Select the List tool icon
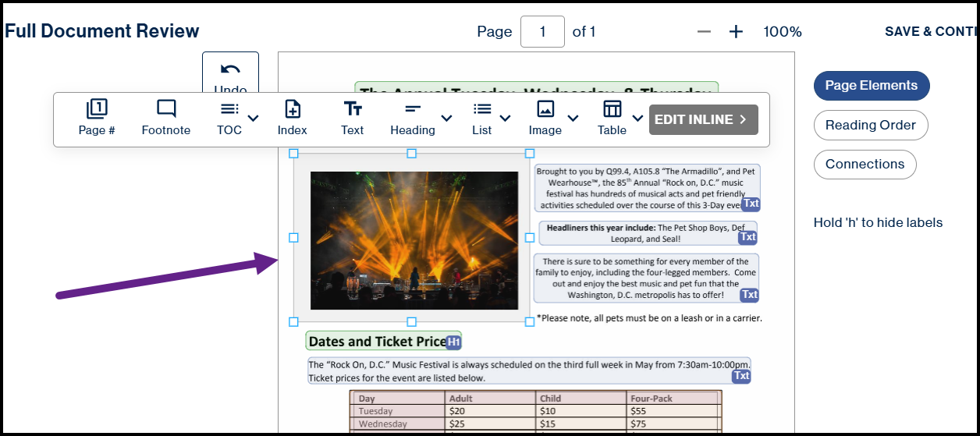Viewport: 980px width, 436px height. [x=482, y=109]
